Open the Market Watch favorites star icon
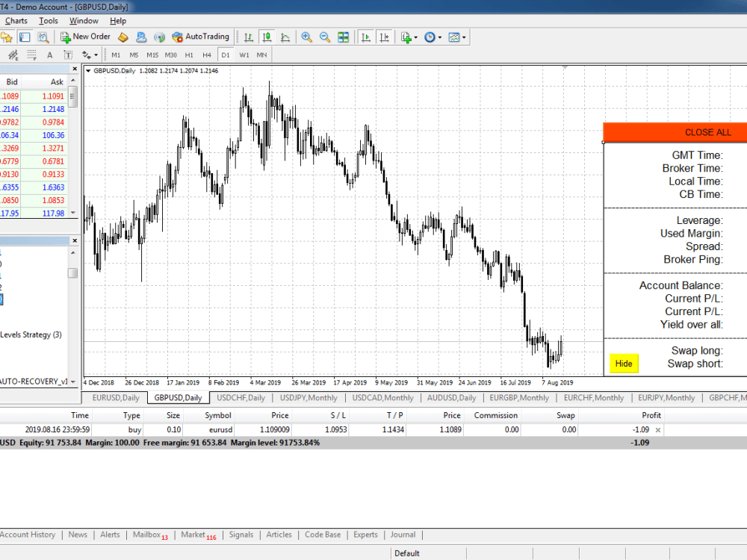This screenshot has width=747, height=560. pos(7,37)
